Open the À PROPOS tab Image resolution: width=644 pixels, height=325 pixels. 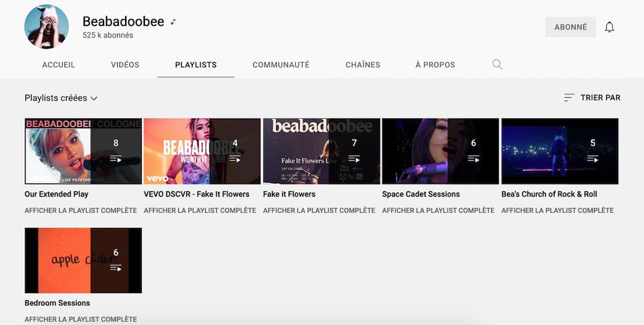tap(435, 65)
